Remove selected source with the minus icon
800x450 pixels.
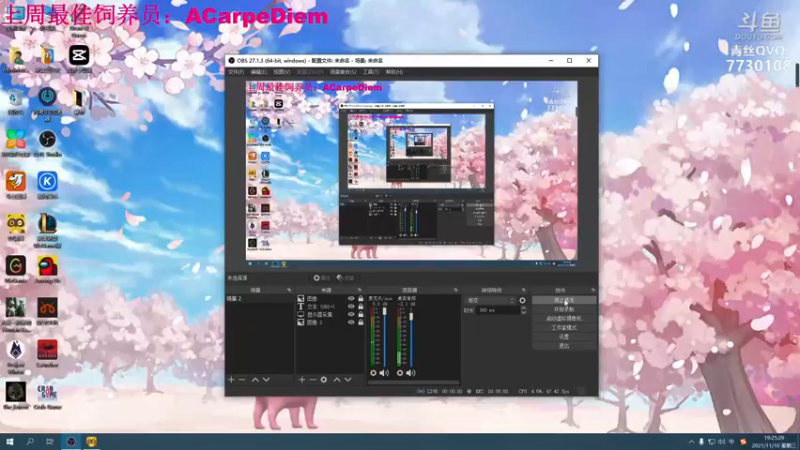(x=313, y=380)
